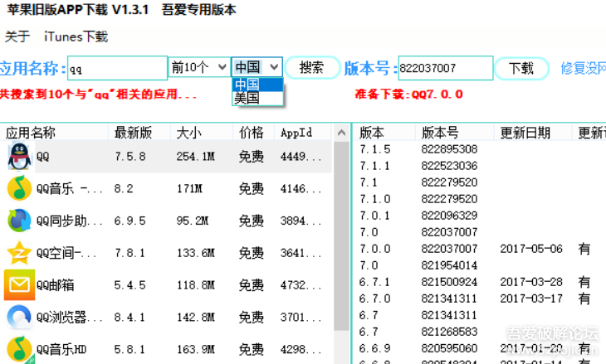The image size is (606, 364).
Task: Click the 254.1M size cell
Action: point(196,157)
